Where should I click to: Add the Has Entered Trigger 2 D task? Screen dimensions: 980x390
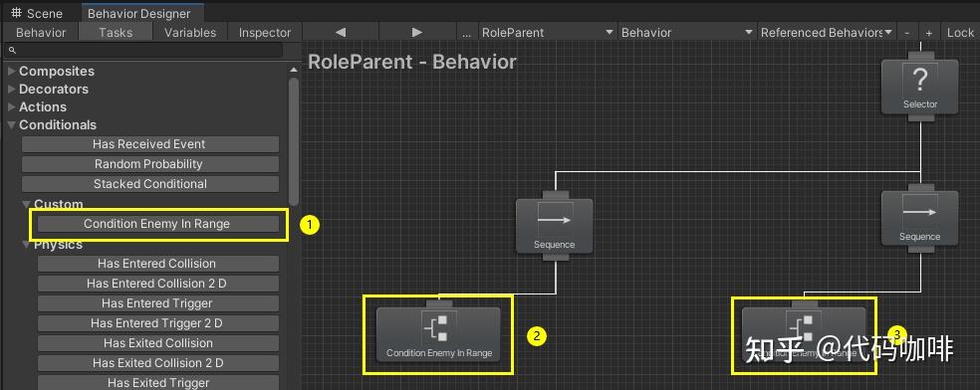(158, 323)
